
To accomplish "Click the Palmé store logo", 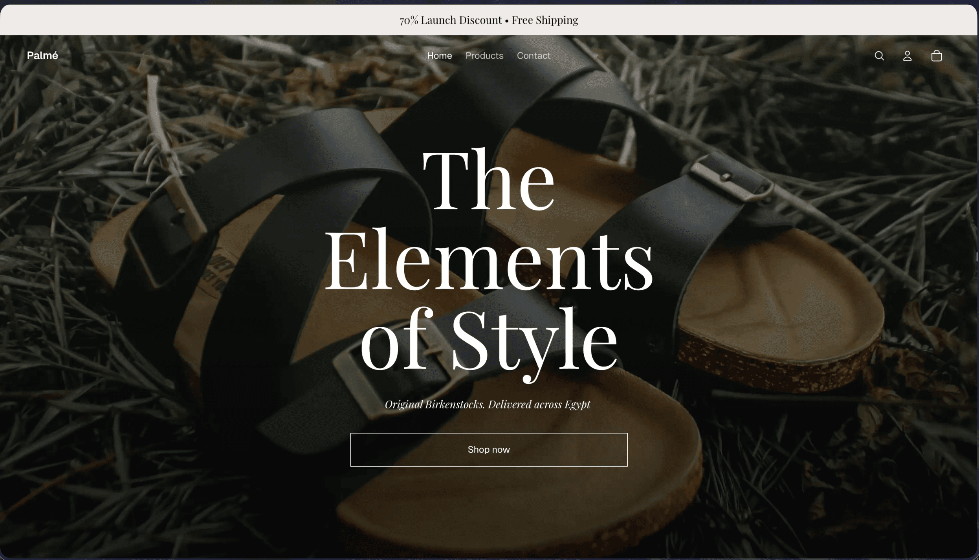I will pos(42,55).
